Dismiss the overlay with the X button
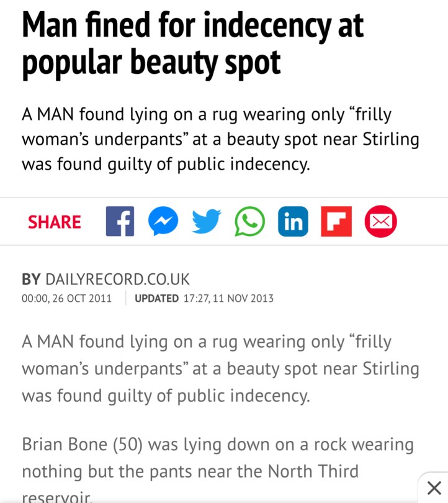Image resolution: width=448 pixels, height=503 pixels. coord(434,487)
